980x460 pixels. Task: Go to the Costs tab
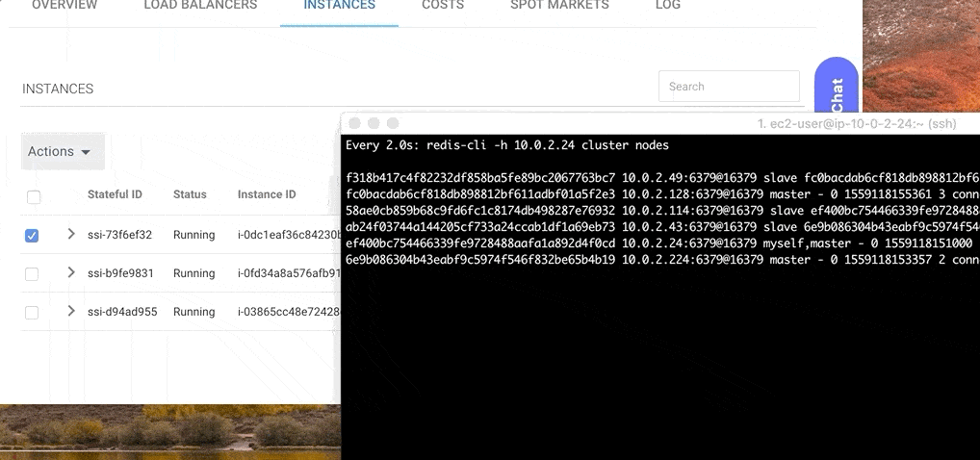coord(443,6)
